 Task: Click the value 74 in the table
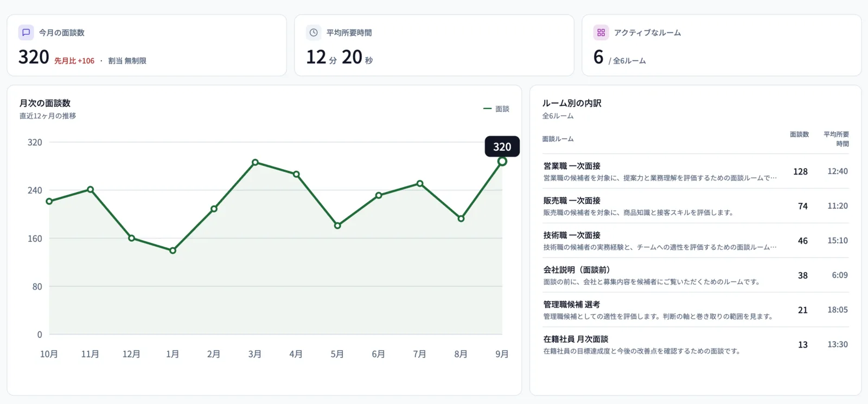(803, 206)
